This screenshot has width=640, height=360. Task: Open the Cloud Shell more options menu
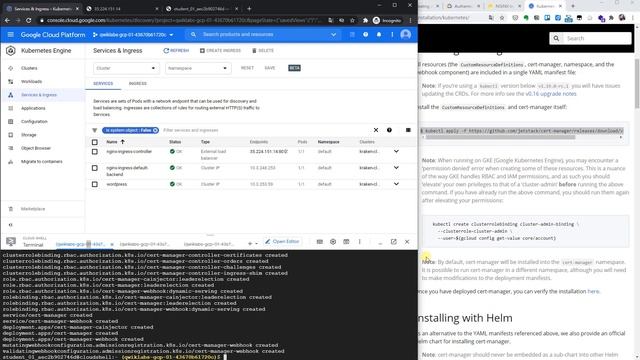tap(360, 242)
